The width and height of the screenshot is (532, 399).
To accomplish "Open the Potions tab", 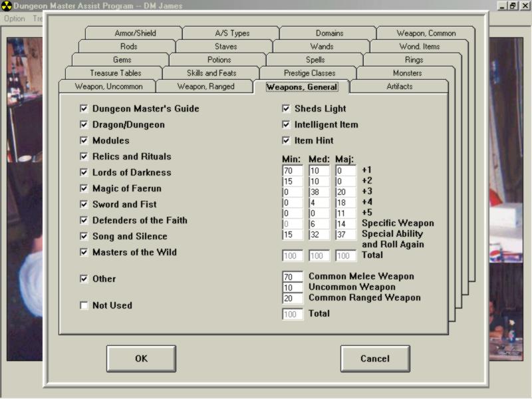I will [219, 60].
